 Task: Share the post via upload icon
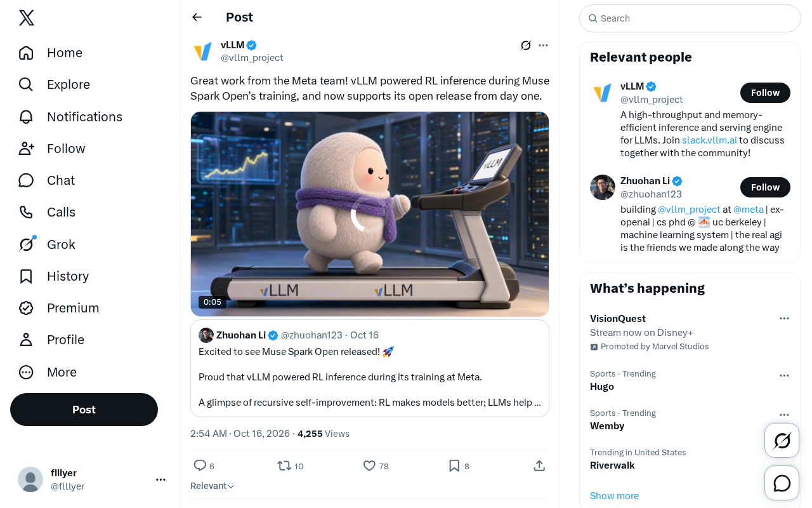tap(539, 465)
